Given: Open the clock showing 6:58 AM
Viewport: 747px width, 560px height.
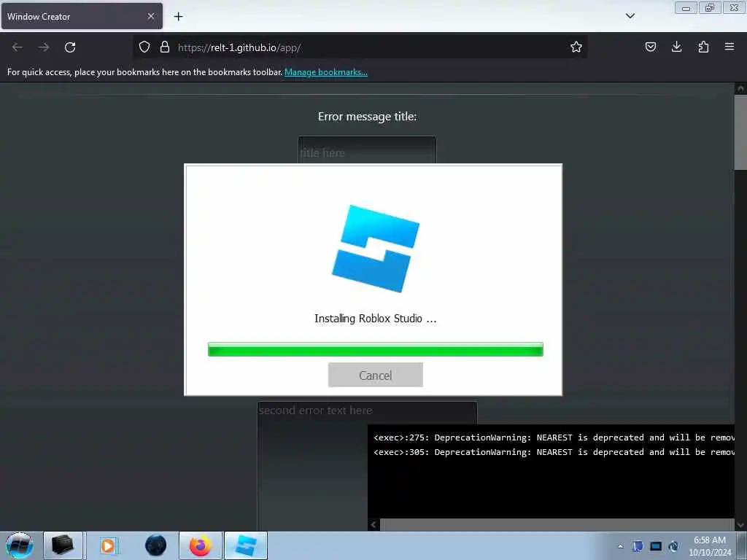Looking at the screenshot, I should pos(710,546).
